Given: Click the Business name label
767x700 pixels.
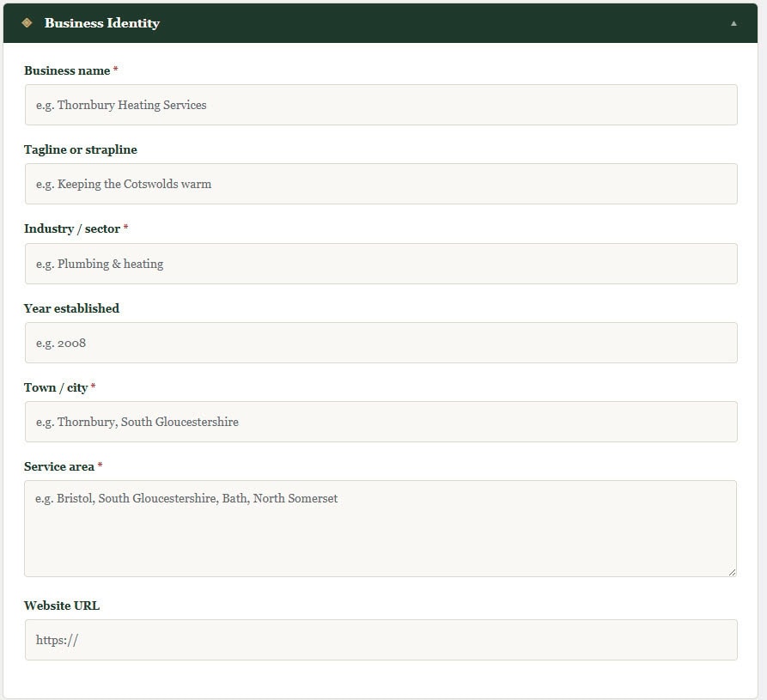Looking at the screenshot, I should (x=67, y=70).
